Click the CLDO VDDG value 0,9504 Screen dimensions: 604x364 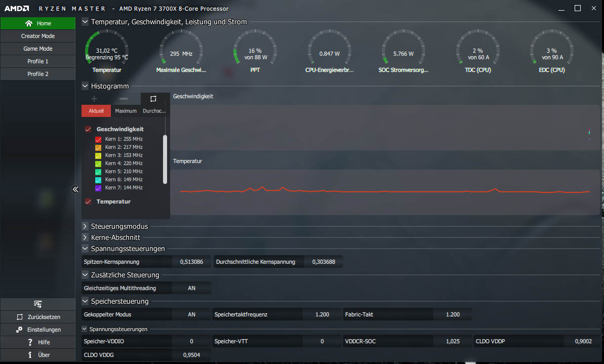[x=191, y=355]
